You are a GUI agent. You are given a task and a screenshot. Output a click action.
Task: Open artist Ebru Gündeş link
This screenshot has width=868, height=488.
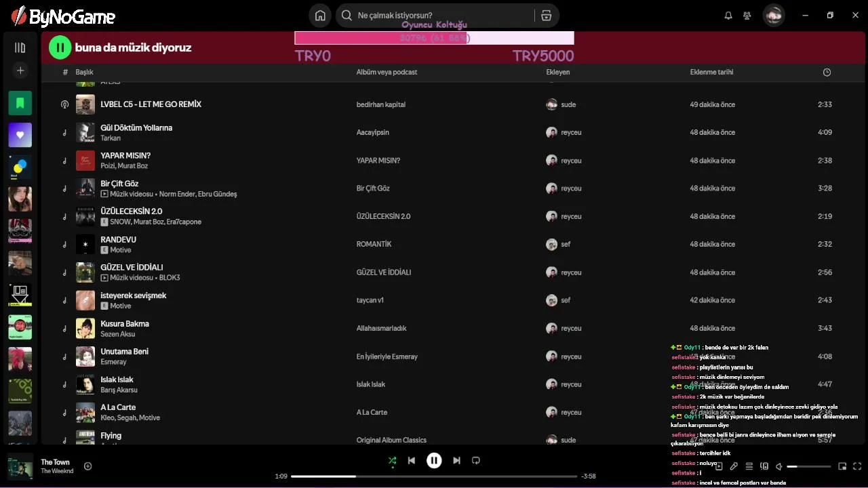tap(217, 194)
